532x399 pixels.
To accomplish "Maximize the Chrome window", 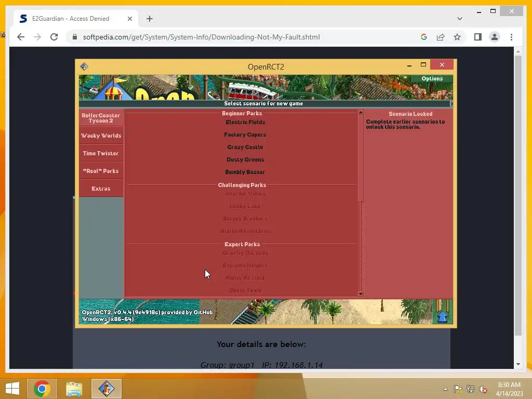I will tap(493, 11).
